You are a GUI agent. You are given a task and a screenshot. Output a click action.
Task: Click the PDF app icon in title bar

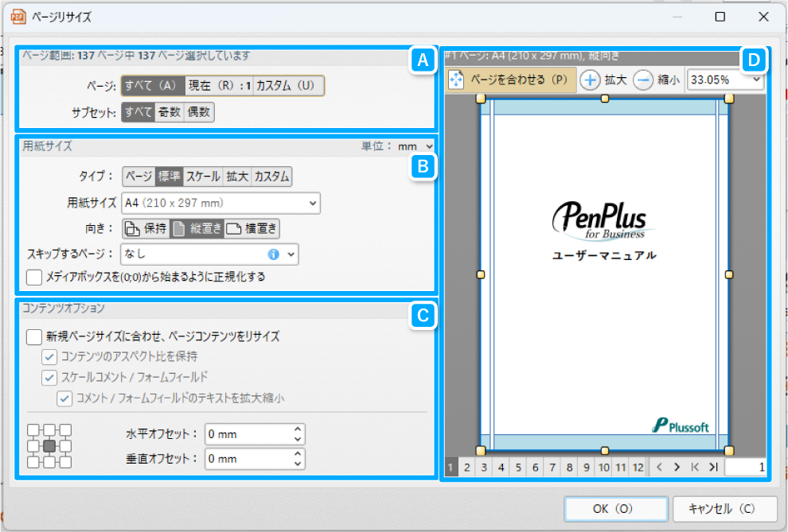tap(18, 17)
